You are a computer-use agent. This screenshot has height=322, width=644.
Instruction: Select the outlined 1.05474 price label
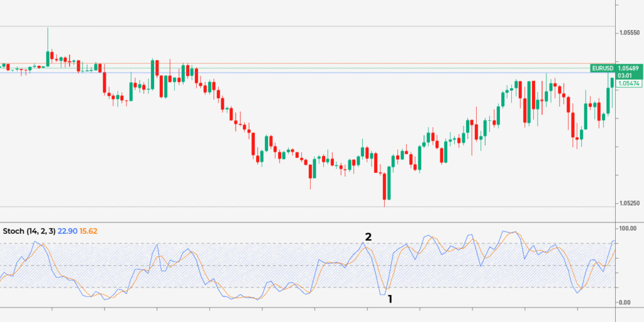click(x=628, y=83)
